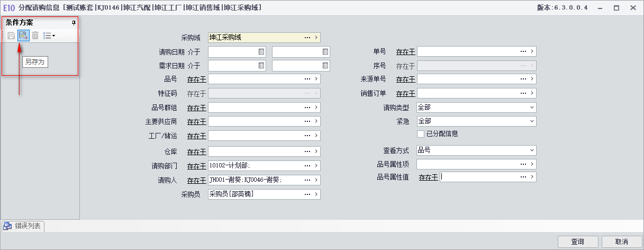Click the ellipsis lookup in 品号 field

307,79
